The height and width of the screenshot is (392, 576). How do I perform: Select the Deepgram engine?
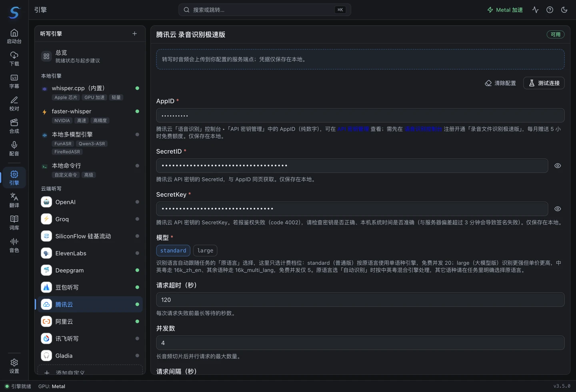click(90, 270)
